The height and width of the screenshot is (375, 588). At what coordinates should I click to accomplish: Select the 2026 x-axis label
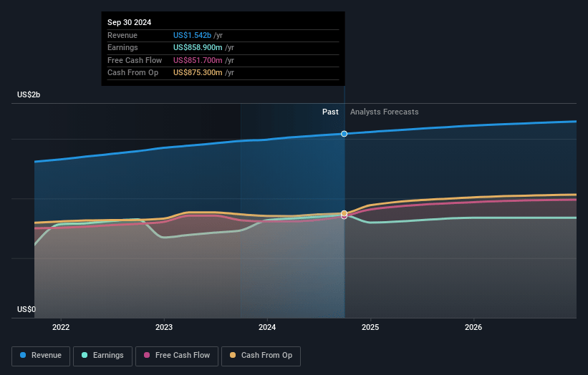(x=473, y=327)
